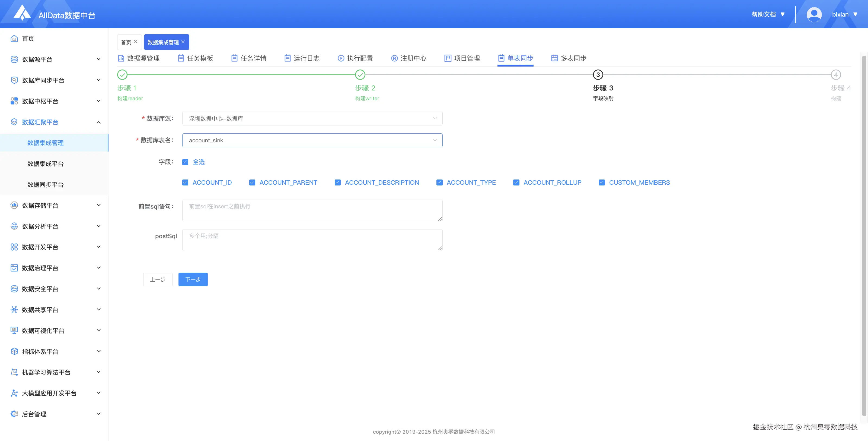
Task: Switch to the 任务详情 tab
Action: coord(249,58)
